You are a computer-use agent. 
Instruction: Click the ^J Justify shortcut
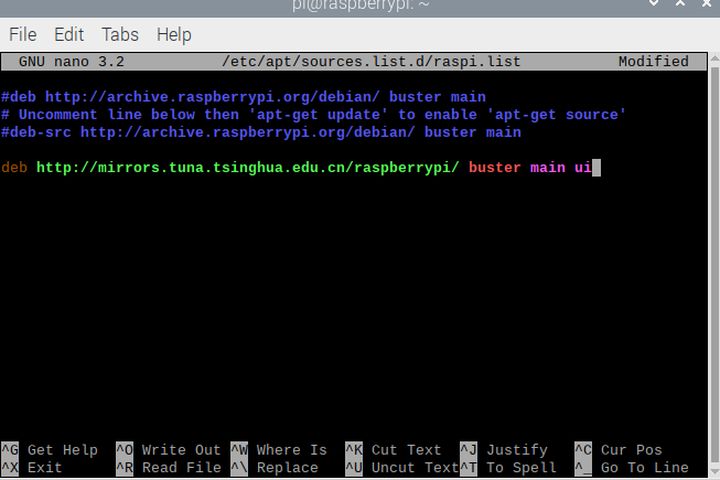tap(504, 450)
